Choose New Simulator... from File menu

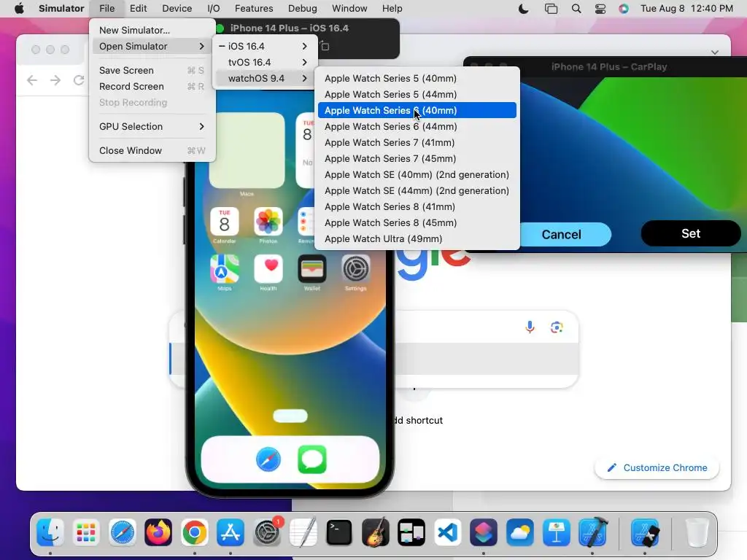(152, 30)
